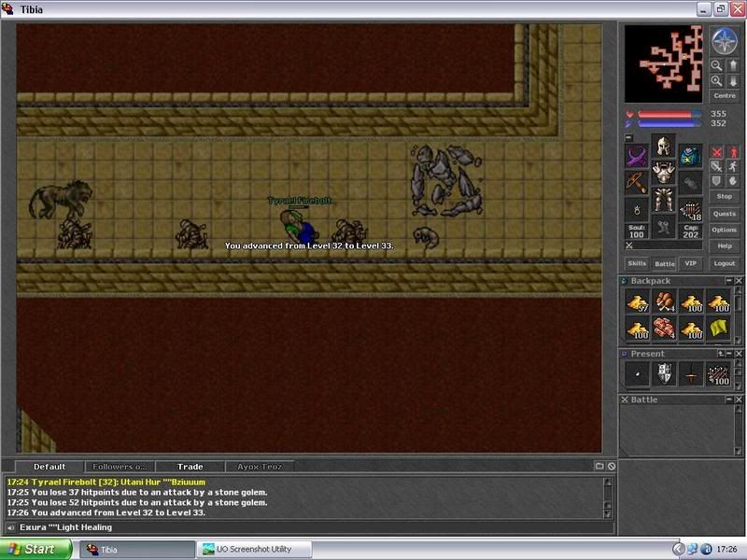Screen dimensions: 747x560
Task: Switch to UO Screenshot Utility taskbar item
Action: [x=254, y=549]
